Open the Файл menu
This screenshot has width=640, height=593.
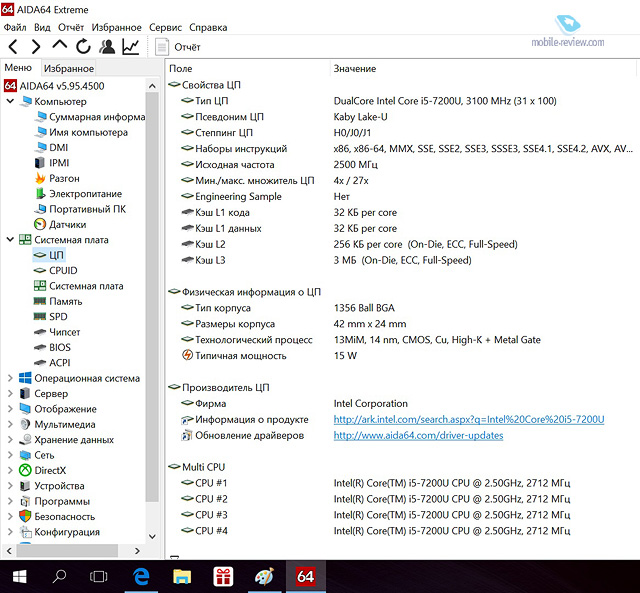(x=15, y=27)
